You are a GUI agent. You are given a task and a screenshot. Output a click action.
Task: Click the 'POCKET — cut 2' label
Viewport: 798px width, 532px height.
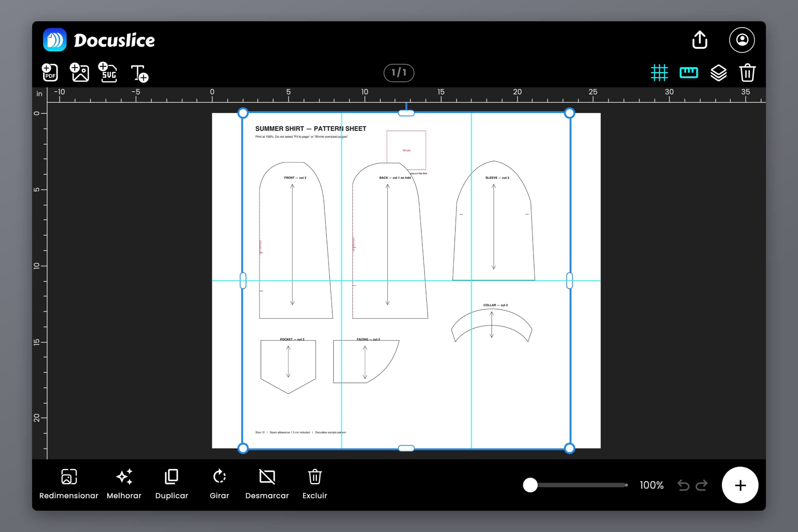click(x=292, y=339)
